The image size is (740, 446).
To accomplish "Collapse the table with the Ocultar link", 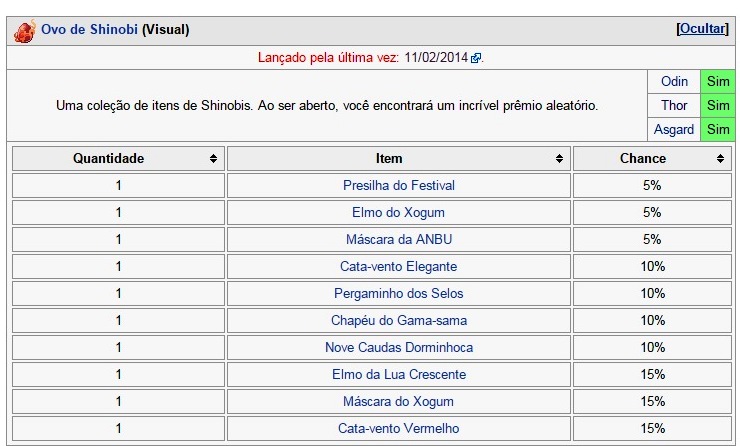I will pos(703,29).
